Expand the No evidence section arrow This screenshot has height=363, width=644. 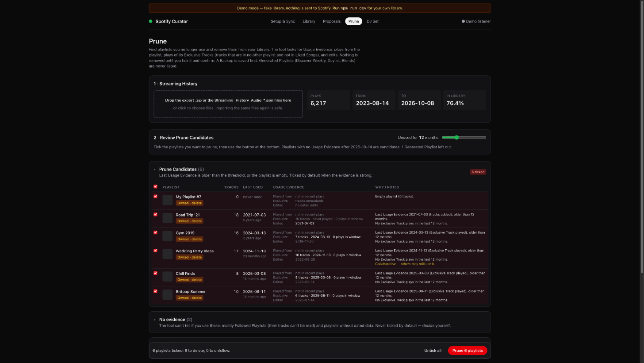(155, 320)
